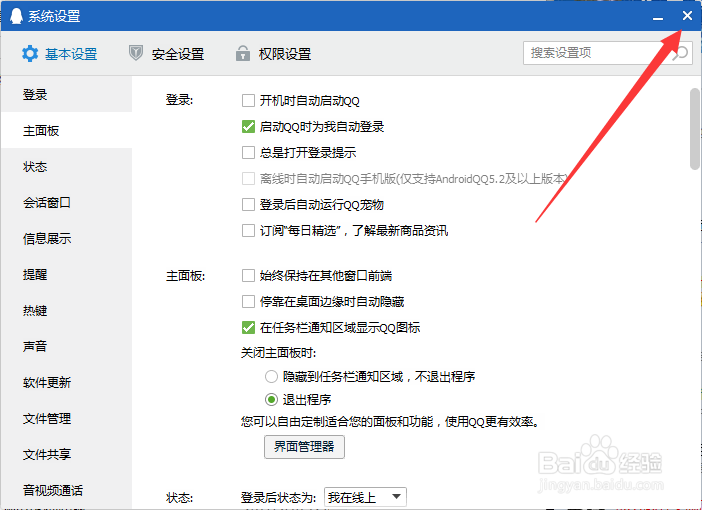
Task: Close the 系统设置 window
Action: pos(687,16)
